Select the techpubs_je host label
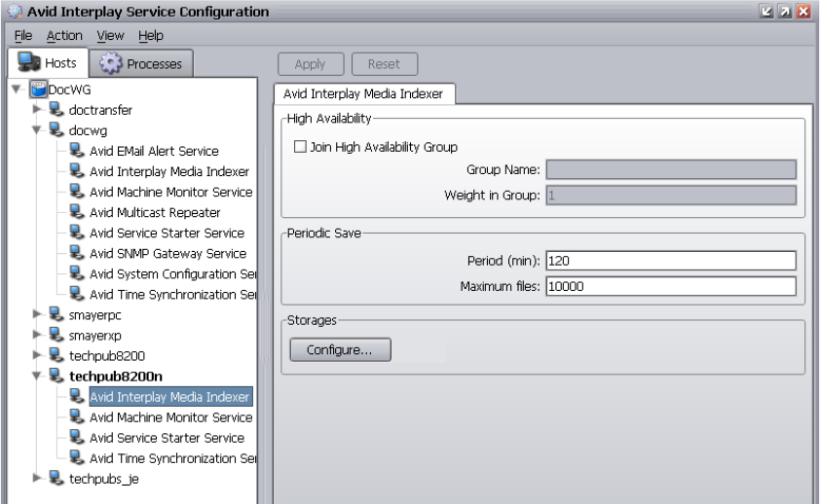 click(x=104, y=479)
